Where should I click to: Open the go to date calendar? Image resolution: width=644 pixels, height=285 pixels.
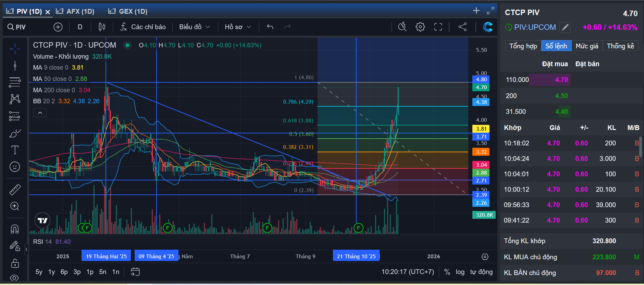[x=135, y=272]
